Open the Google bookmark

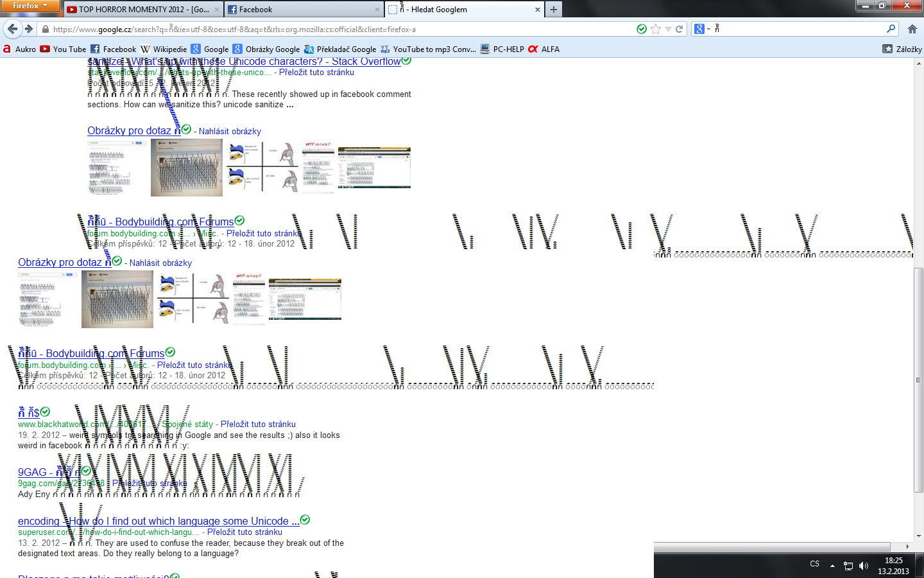pyautogui.click(x=210, y=49)
